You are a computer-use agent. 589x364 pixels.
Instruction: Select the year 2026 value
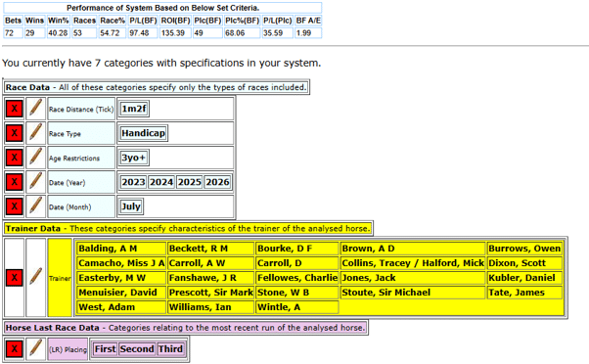click(217, 182)
